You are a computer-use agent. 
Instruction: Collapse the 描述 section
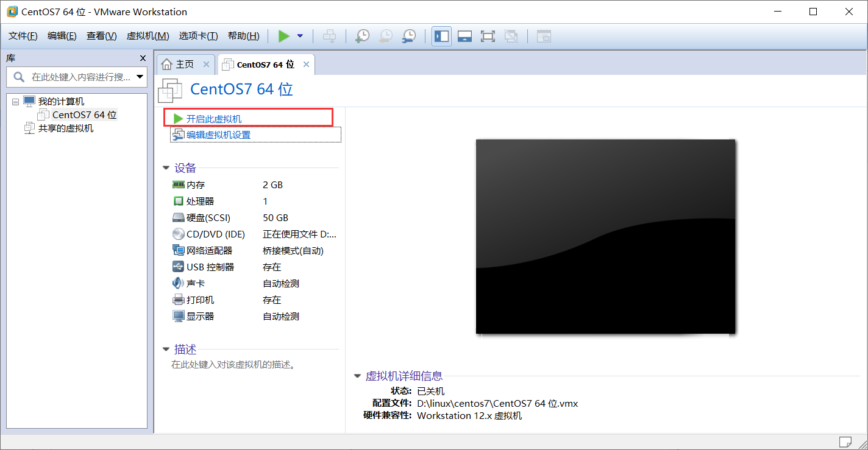(x=166, y=350)
